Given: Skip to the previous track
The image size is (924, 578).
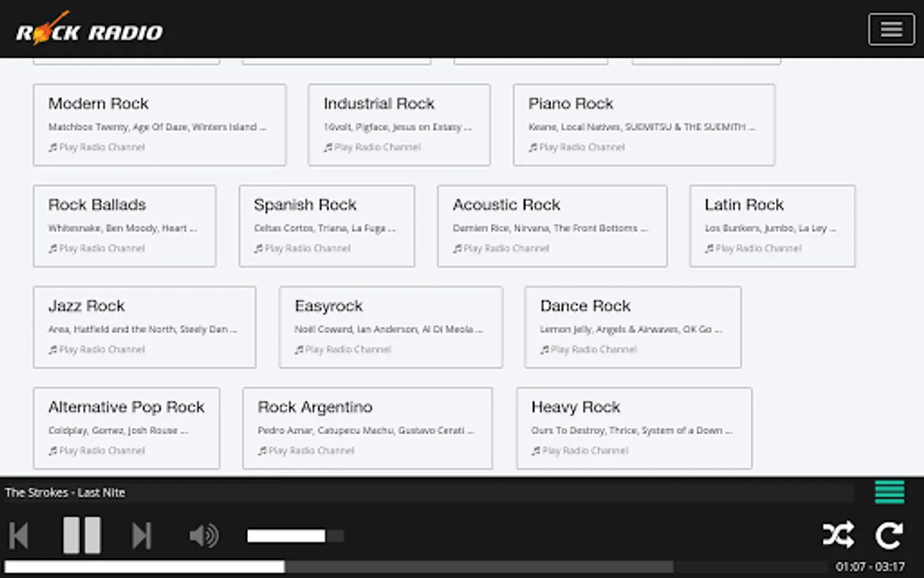Looking at the screenshot, I should 19,536.
